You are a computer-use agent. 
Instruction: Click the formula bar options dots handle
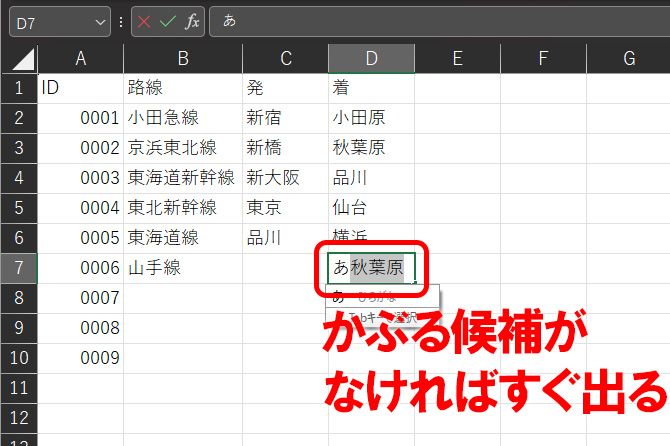pyautogui.click(x=121, y=22)
